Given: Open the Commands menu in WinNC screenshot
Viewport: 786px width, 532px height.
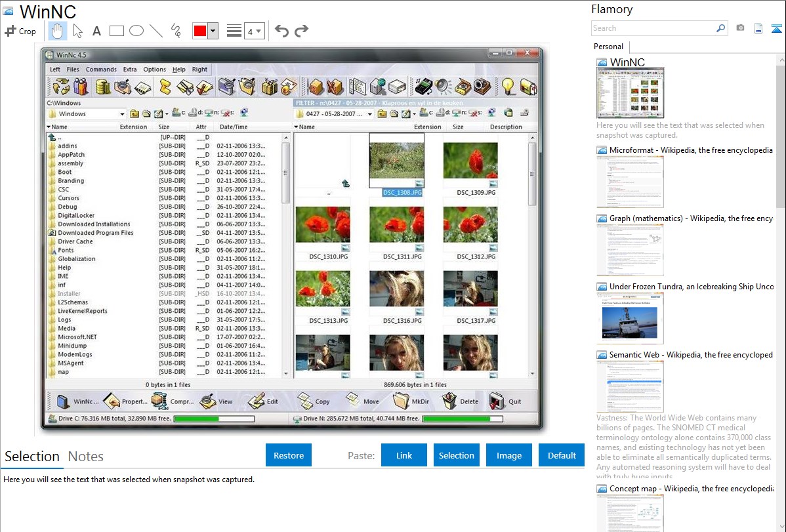Looking at the screenshot, I should pos(101,69).
